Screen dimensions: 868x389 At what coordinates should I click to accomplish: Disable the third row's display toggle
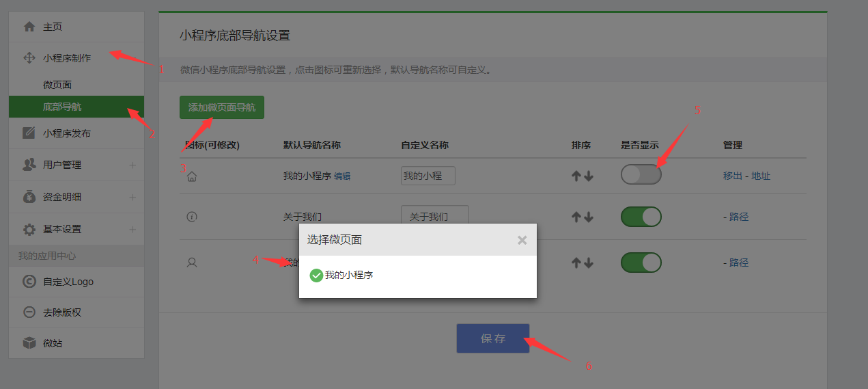click(x=641, y=263)
